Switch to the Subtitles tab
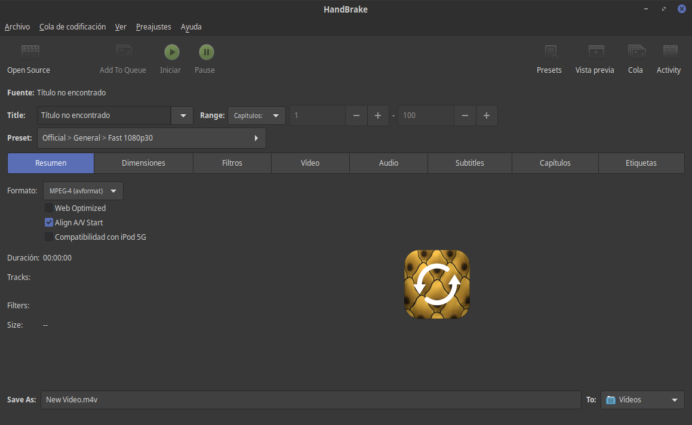 pos(470,163)
